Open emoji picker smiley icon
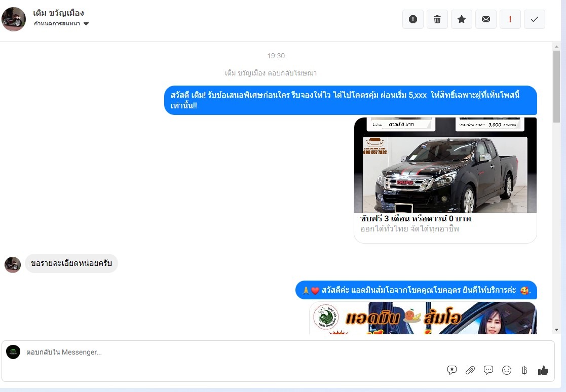The height and width of the screenshot is (392, 566). click(x=506, y=370)
